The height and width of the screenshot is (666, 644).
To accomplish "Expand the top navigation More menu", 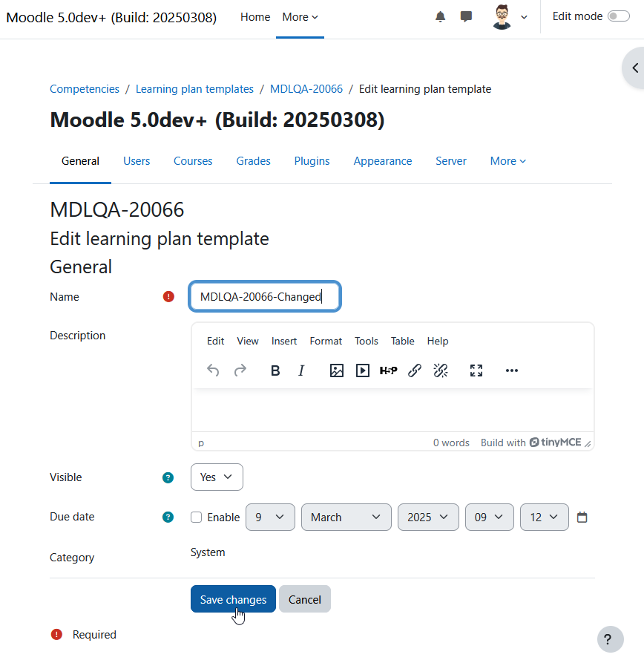I will 300,17.
